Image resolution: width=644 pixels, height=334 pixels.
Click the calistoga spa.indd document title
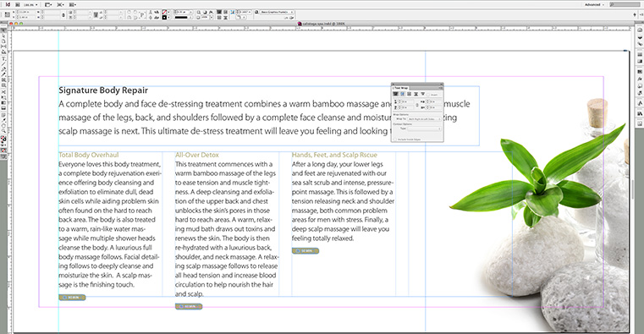[323, 24]
